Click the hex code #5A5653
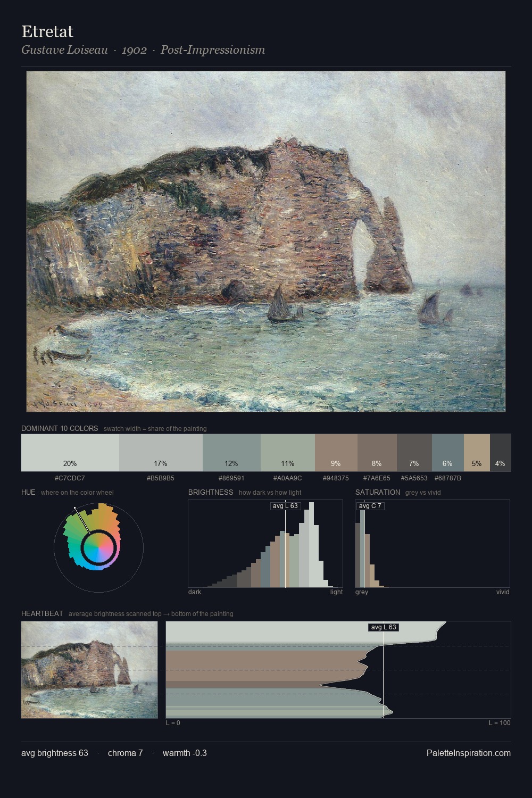This screenshot has width=532, height=798. point(414,478)
